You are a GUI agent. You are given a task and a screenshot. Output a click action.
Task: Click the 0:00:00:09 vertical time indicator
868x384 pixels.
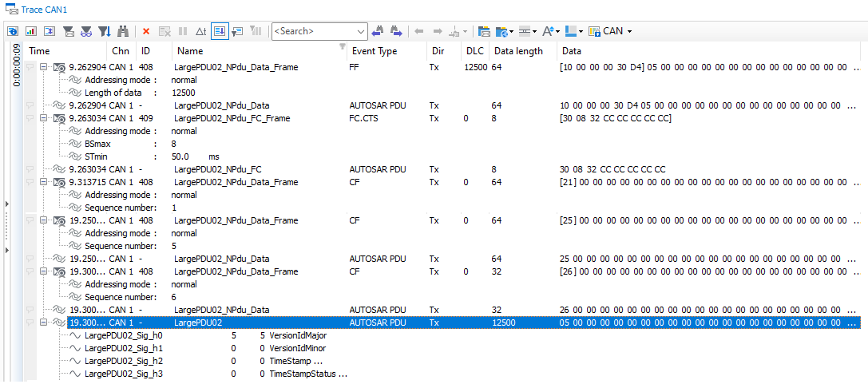[x=15, y=65]
